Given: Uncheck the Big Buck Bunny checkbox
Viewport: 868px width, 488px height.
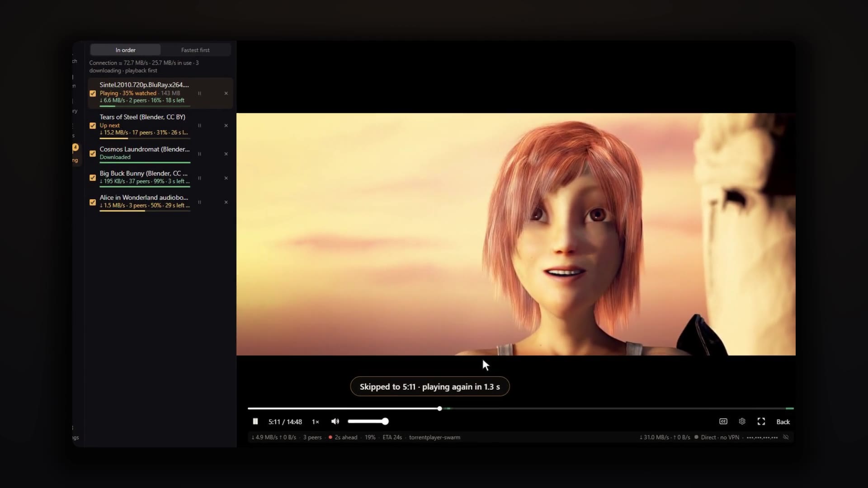Looking at the screenshot, I should tap(93, 178).
